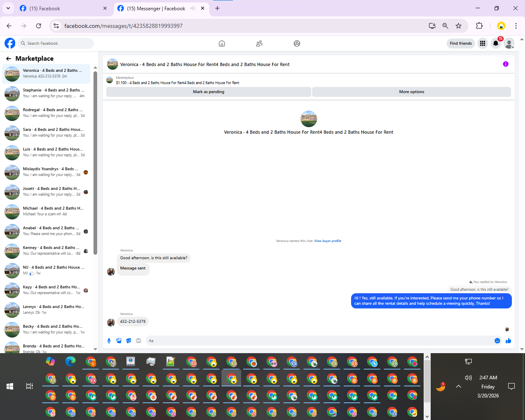Screen dimensions: 525x420
Task: Click the 432-212-5378 message bubble
Action: coord(133,322)
